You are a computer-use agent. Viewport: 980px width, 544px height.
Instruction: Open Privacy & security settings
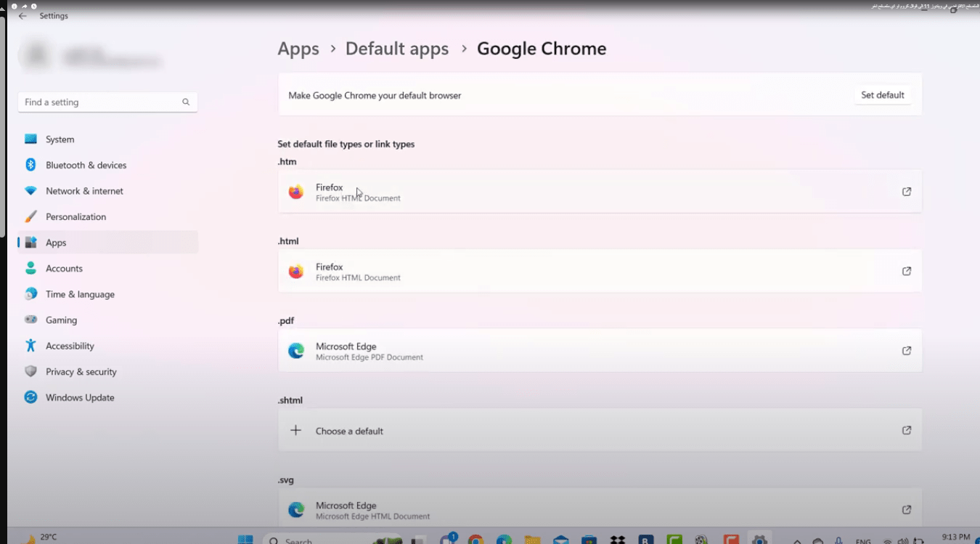[x=107, y=371]
